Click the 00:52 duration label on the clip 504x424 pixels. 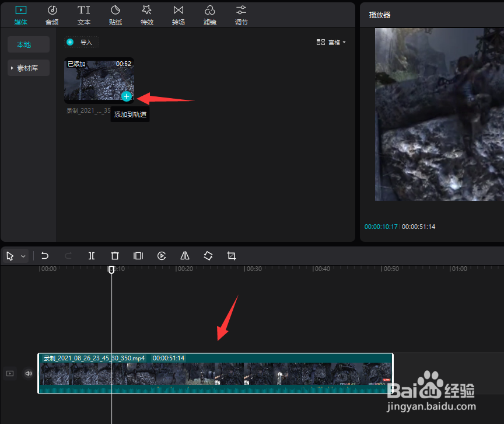click(x=124, y=64)
